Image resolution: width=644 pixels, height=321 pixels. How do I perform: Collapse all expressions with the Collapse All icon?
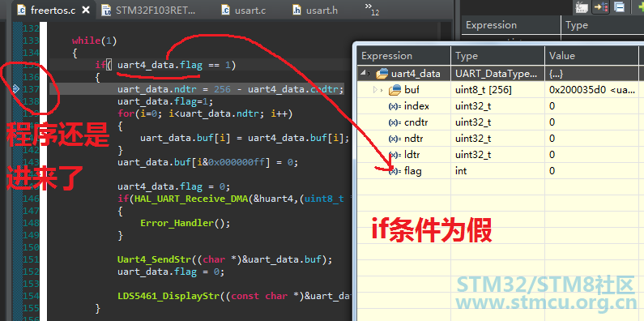620,7
